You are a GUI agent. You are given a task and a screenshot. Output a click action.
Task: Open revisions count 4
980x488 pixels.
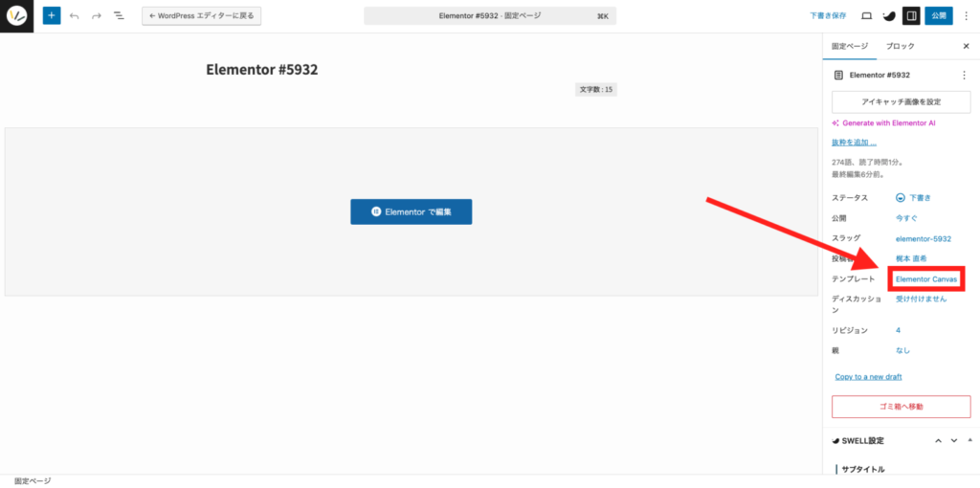click(898, 330)
